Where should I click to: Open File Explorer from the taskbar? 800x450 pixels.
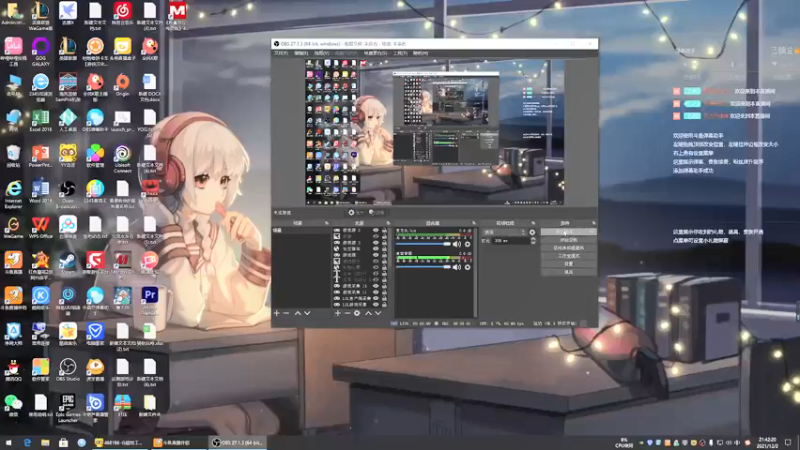pos(45,442)
